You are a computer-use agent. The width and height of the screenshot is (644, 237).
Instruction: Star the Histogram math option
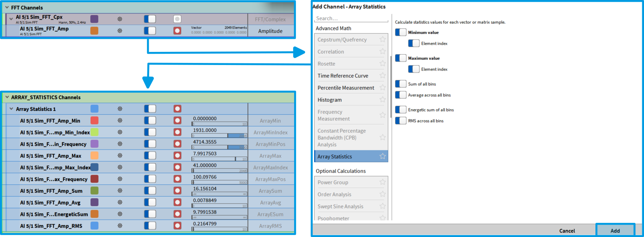click(382, 99)
